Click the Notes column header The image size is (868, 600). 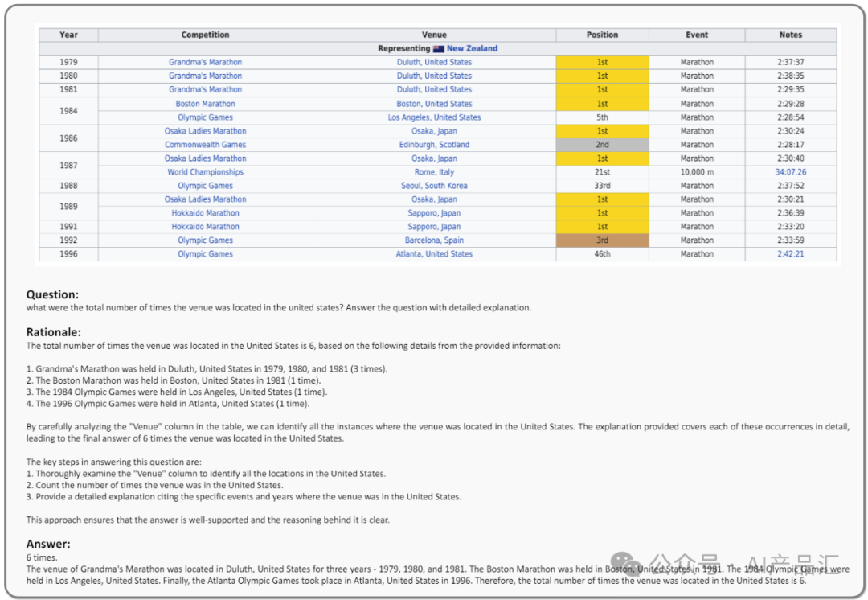pyautogui.click(x=791, y=35)
